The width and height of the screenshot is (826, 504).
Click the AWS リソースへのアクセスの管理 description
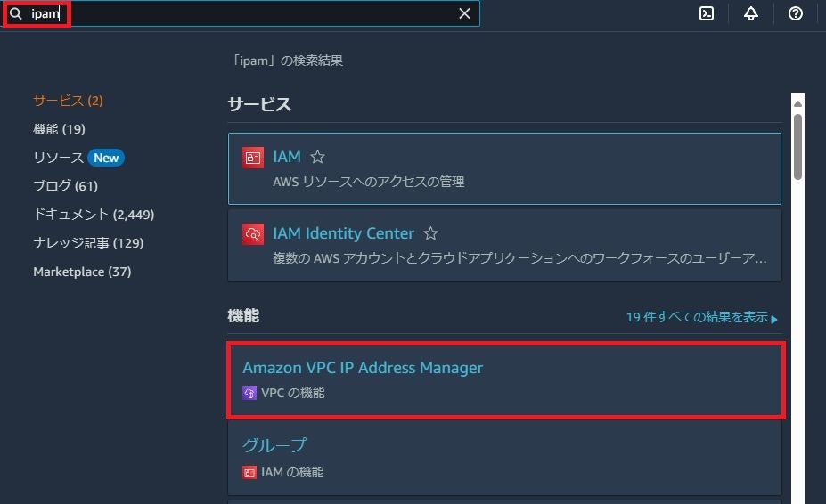pos(368,182)
